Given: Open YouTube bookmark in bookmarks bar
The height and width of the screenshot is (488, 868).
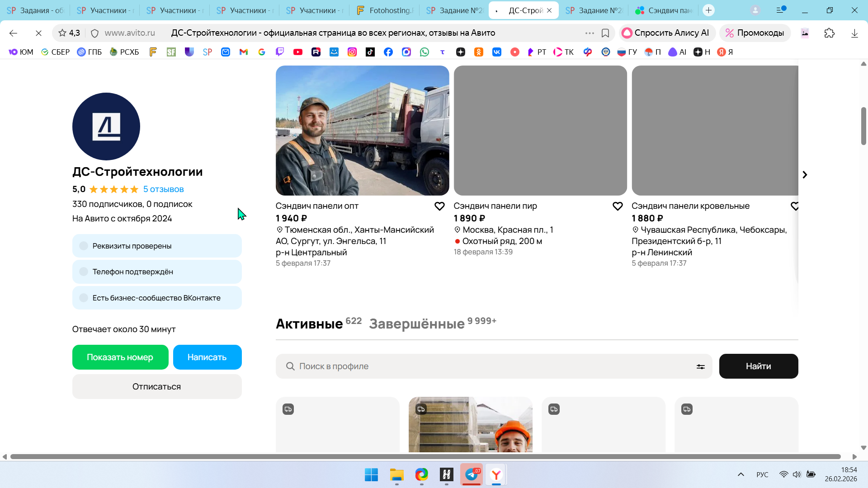Looking at the screenshot, I should pos(298,52).
